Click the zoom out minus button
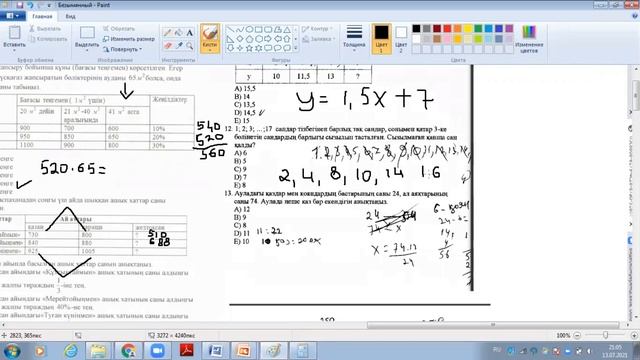 [x=577, y=335]
